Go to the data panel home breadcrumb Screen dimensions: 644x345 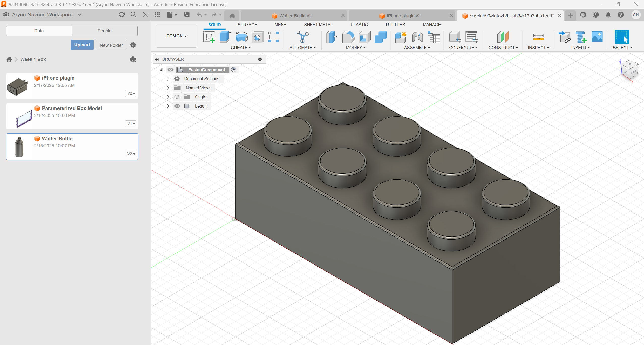pyautogui.click(x=9, y=59)
